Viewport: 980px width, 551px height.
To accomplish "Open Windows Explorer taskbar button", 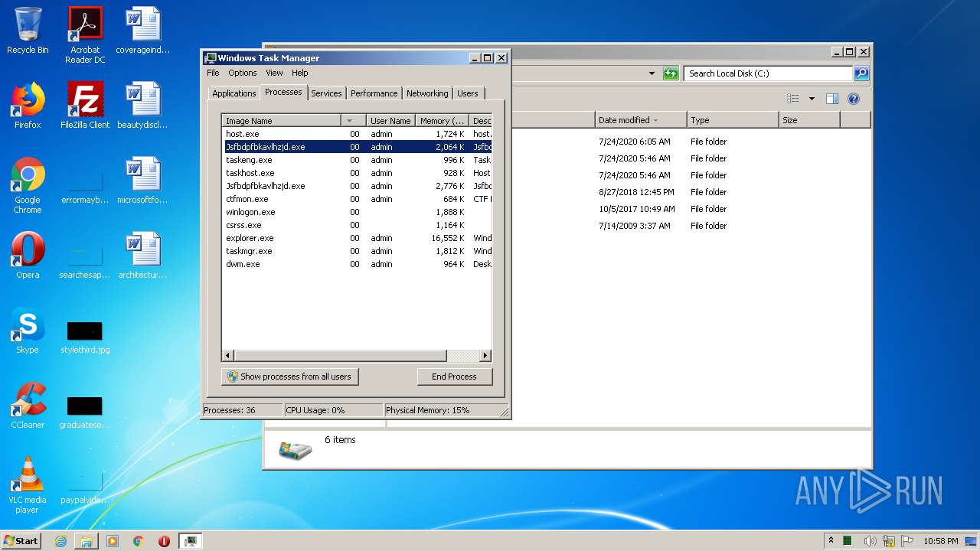I will pos(87,541).
